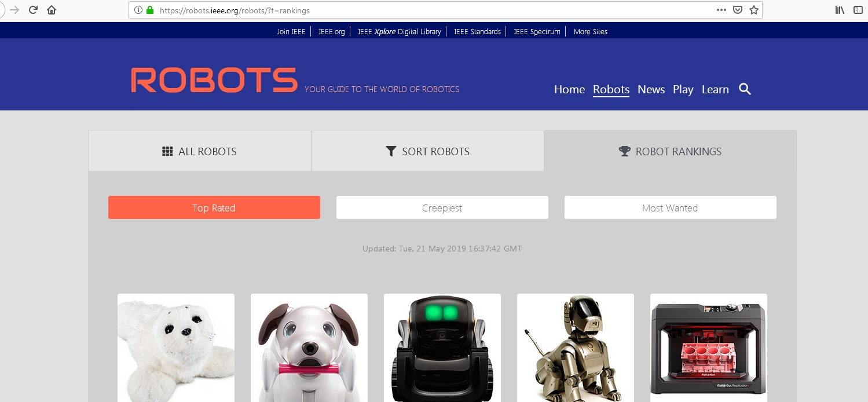The image size is (868, 402).
Task: Open Learn in the site menu
Action: coord(715,89)
